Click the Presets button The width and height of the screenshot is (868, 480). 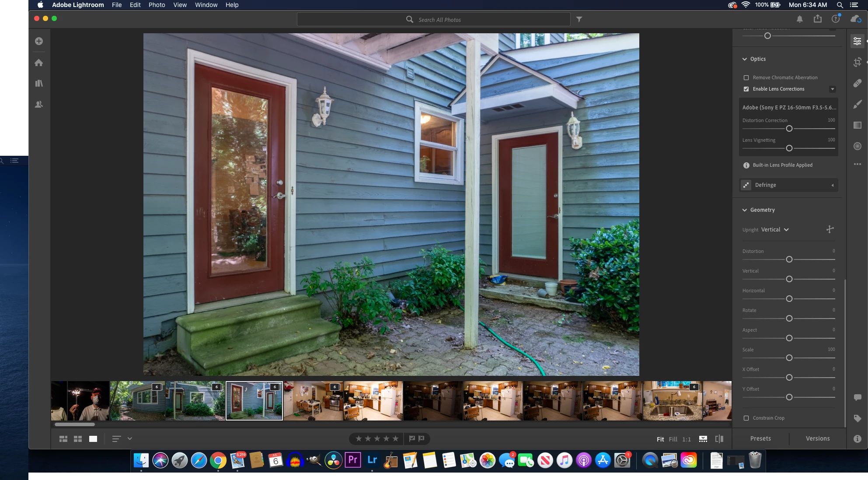point(760,438)
